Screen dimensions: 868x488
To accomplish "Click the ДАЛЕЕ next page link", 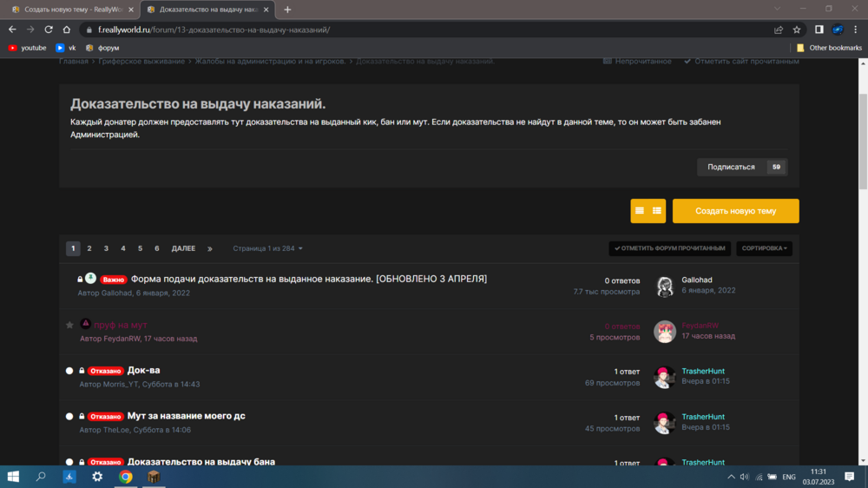I will point(183,248).
